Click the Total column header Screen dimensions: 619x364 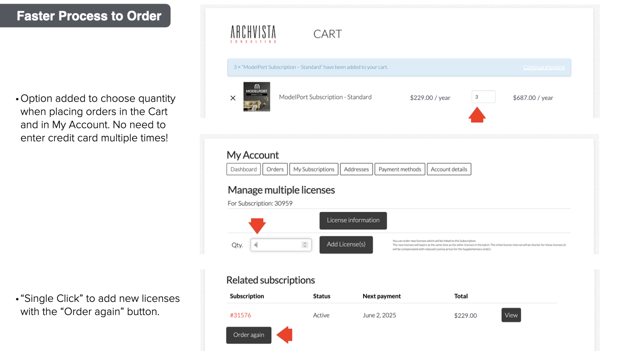(x=461, y=296)
